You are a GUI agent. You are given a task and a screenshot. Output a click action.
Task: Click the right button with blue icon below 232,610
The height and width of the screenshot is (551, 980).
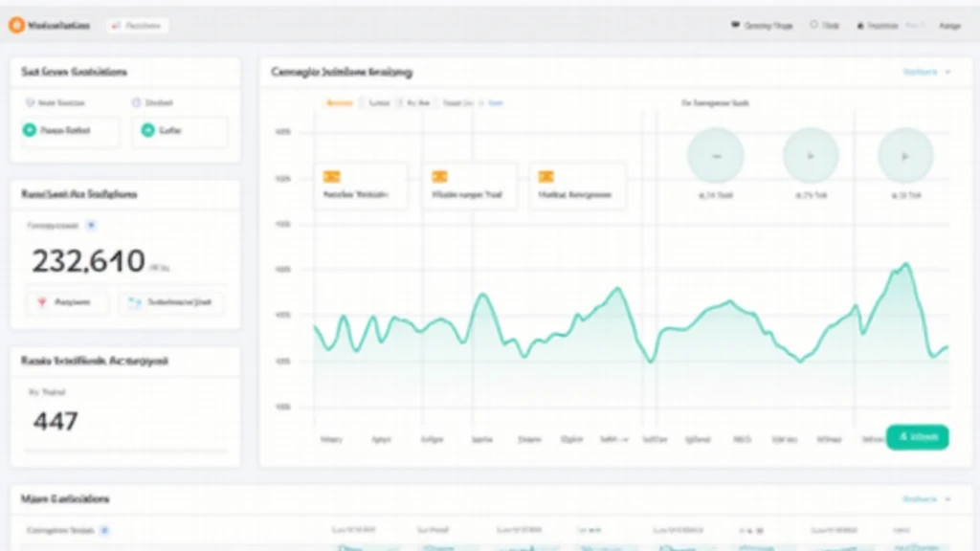pos(171,303)
